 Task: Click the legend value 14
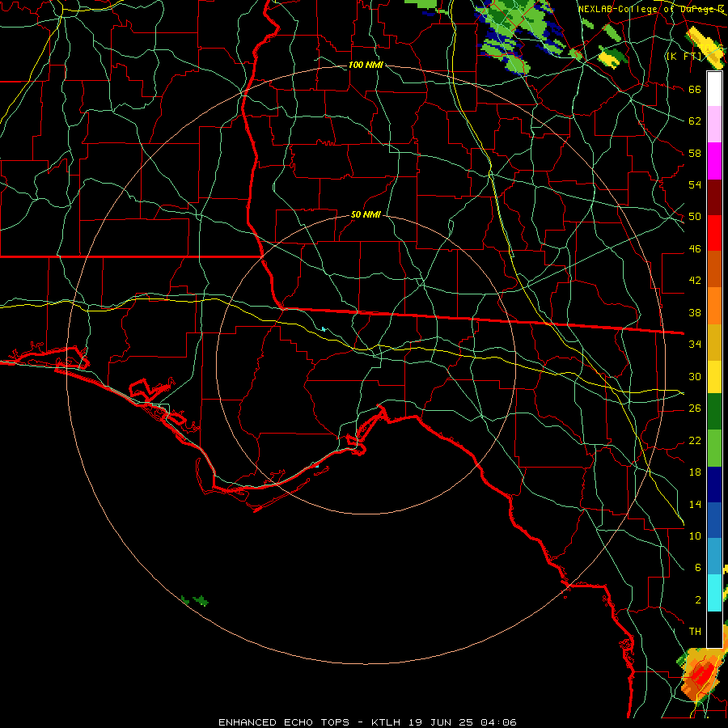[695, 504]
